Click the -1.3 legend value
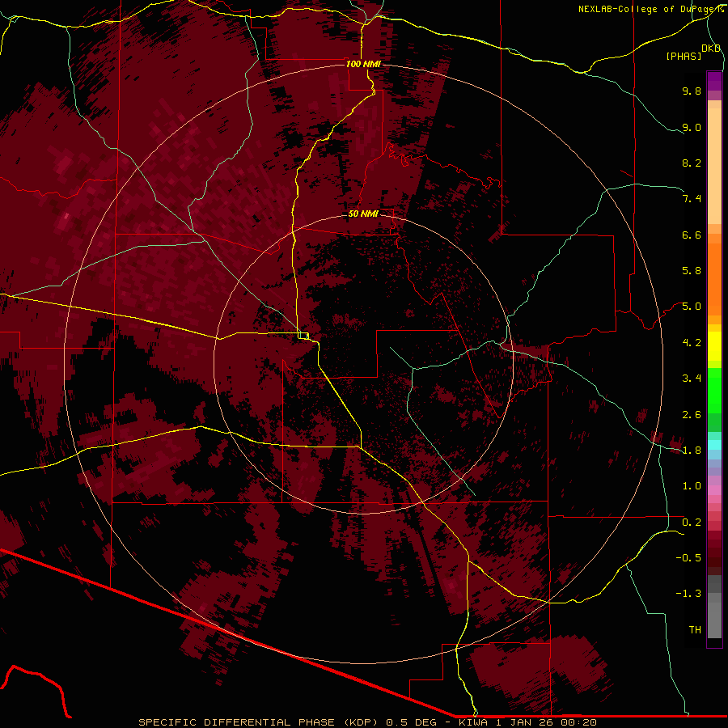This screenshot has width=728, height=728. pyautogui.click(x=688, y=594)
